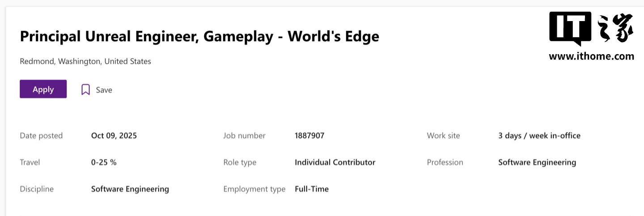The width and height of the screenshot is (644, 216).
Task: Click the black IT logo box
Action: (x=570, y=28)
